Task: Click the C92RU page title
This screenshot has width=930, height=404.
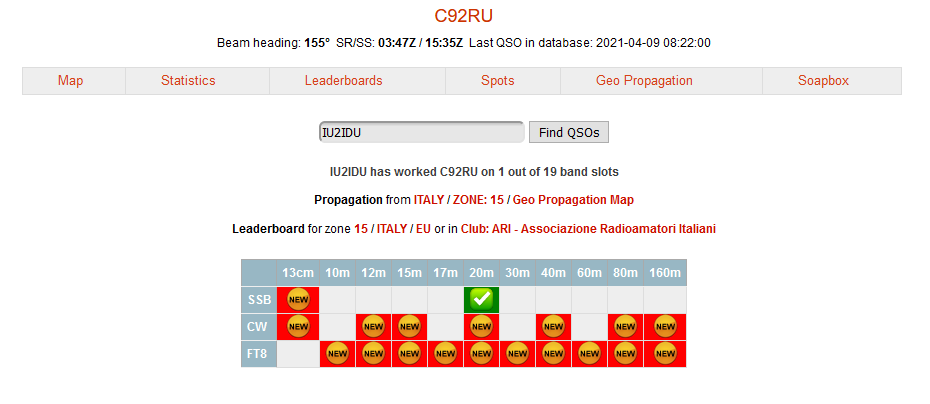Action: (x=464, y=15)
